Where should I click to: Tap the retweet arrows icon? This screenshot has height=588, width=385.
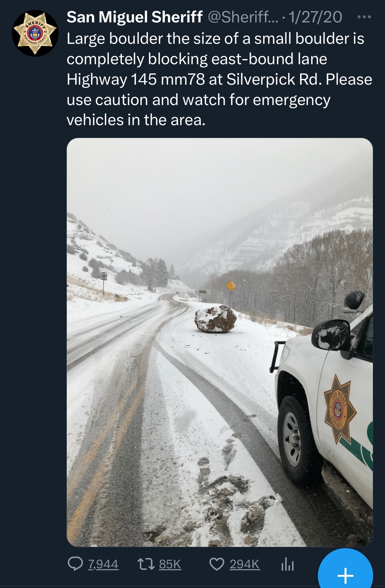click(145, 564)
